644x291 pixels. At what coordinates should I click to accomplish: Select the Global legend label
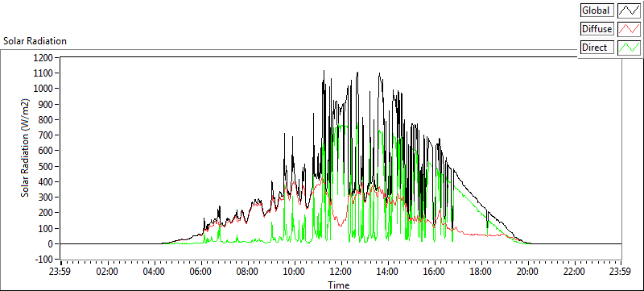point(597,10)
